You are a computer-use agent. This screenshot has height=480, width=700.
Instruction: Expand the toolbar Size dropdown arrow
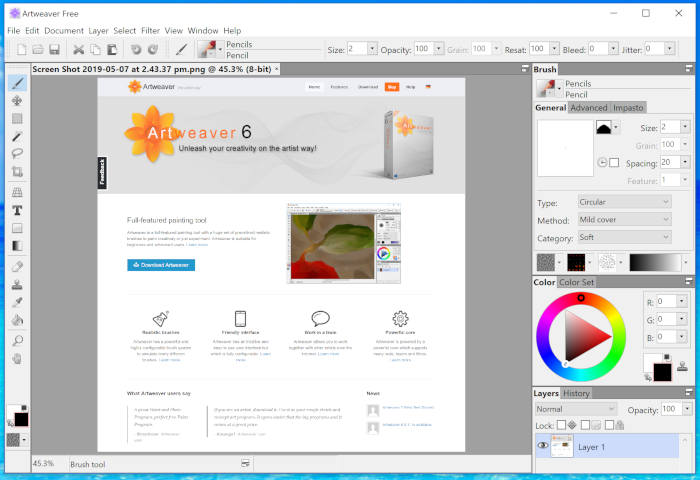(x=372, y=49)
